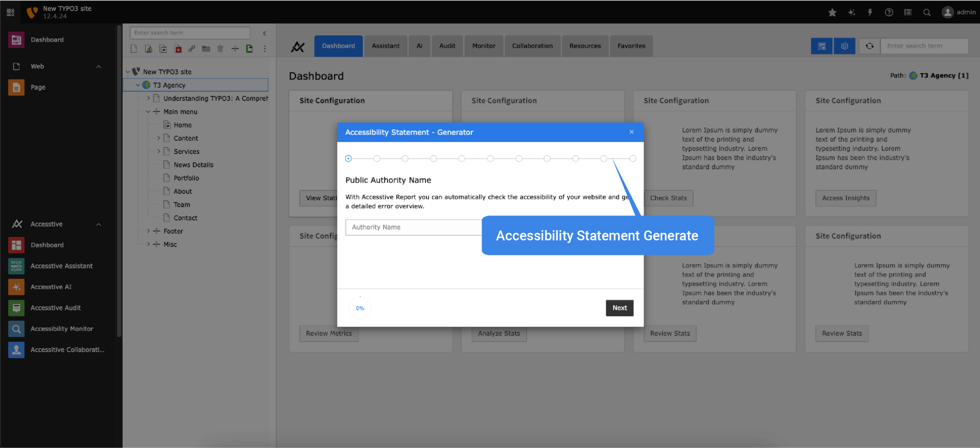Collapse the Web module group
Viewport: 980px width, 448px height.
98,67
